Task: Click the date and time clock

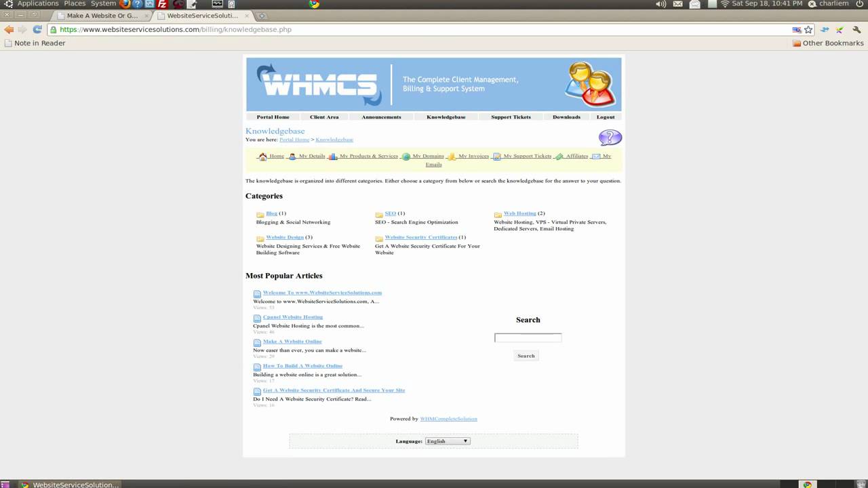Action: coord(767,4)
